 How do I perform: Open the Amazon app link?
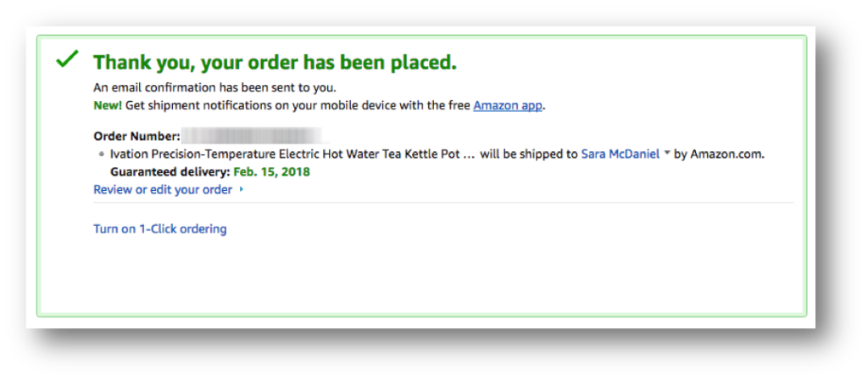[x=508, y=105]
